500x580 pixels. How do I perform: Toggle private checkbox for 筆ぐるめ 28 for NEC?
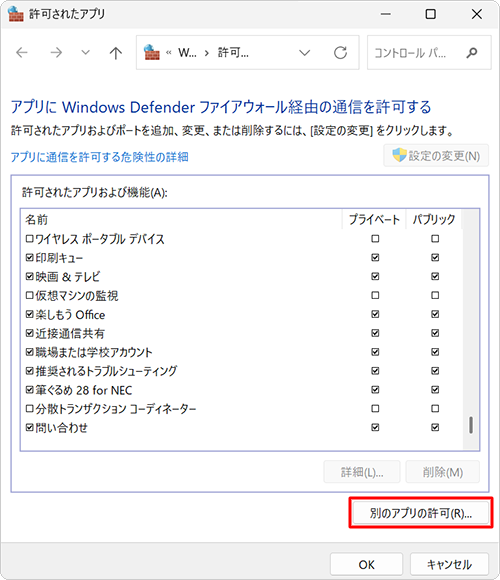point(375,390)
